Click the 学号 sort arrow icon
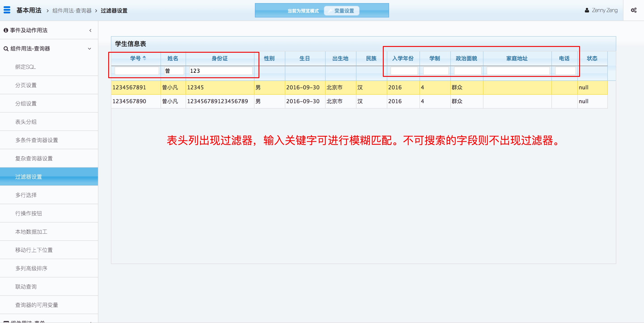Image resolution: width=644 pixels, height=323 pixels. pos(144,58)
